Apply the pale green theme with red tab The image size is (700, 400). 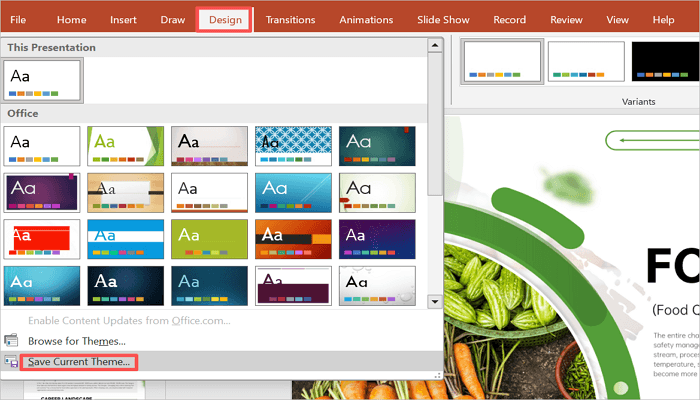tap(377, 193)
